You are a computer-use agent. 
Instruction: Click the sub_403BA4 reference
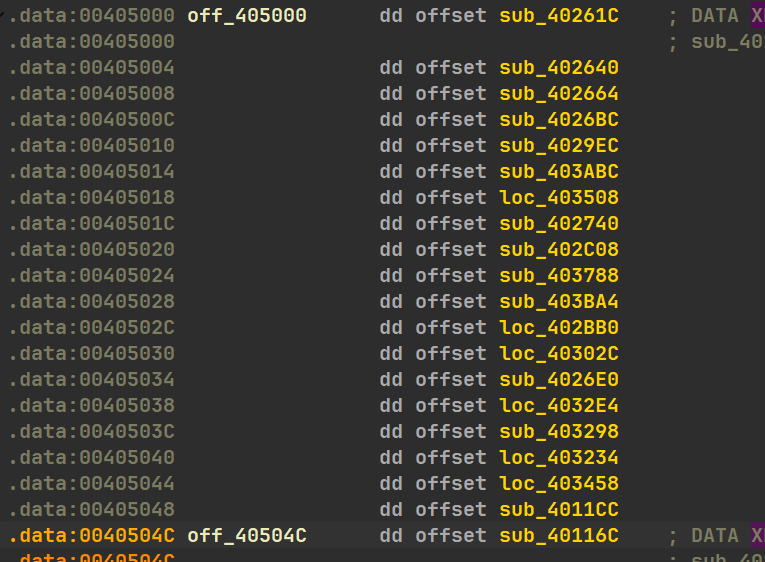559,301
